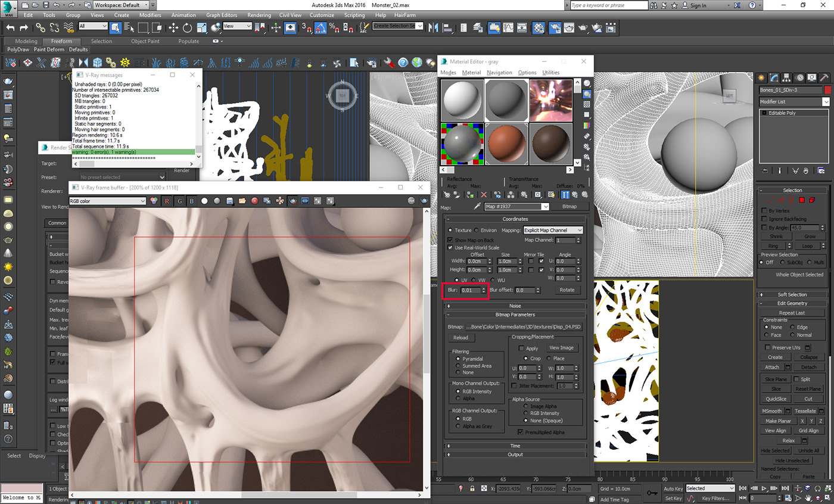Open the Explicit Map Channel mapping dropdown
This screenshot has height=504, width=834.
[553, 230]
